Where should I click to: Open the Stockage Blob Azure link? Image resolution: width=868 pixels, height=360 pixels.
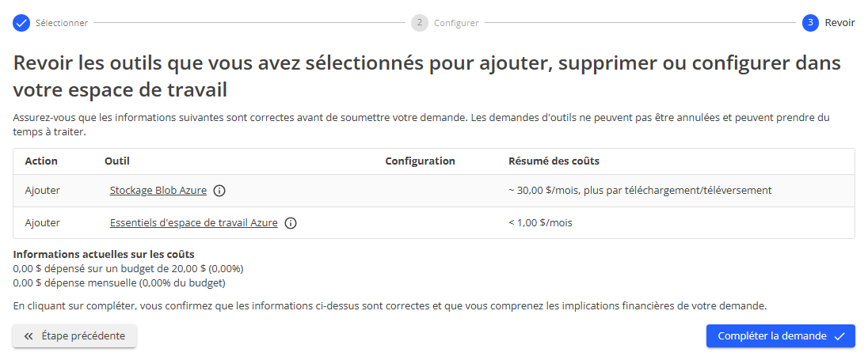(x=158, y=191)
